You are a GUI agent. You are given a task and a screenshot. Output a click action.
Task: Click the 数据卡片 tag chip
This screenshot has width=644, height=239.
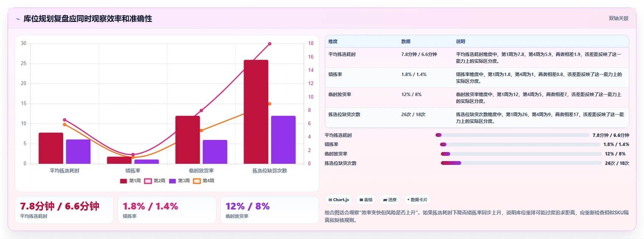click(417, 200)
